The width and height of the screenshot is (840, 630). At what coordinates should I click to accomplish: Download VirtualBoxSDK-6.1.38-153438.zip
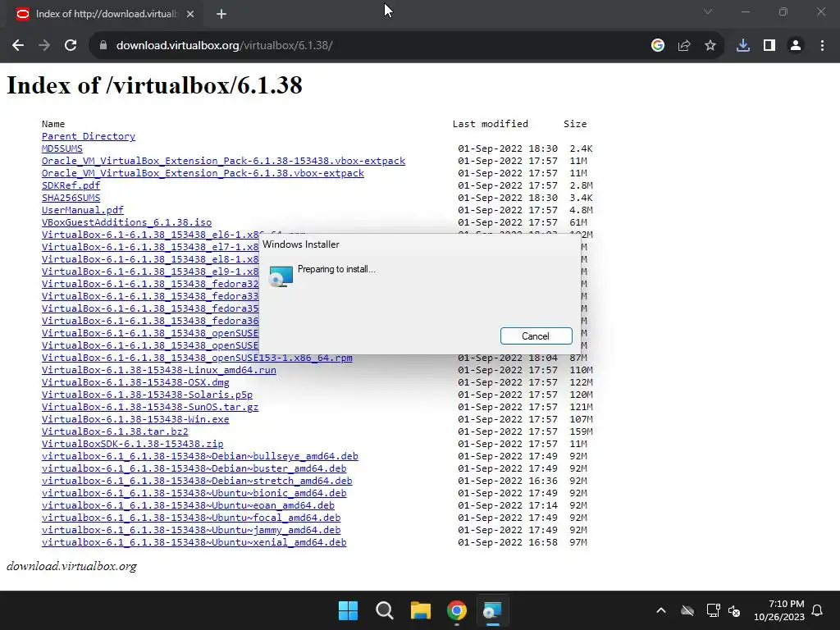point(132,445)
